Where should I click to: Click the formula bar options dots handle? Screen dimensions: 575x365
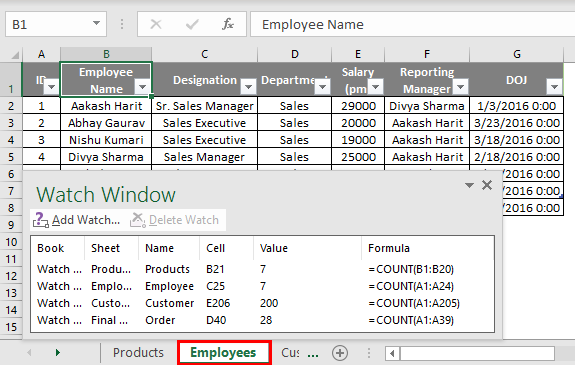122,24
